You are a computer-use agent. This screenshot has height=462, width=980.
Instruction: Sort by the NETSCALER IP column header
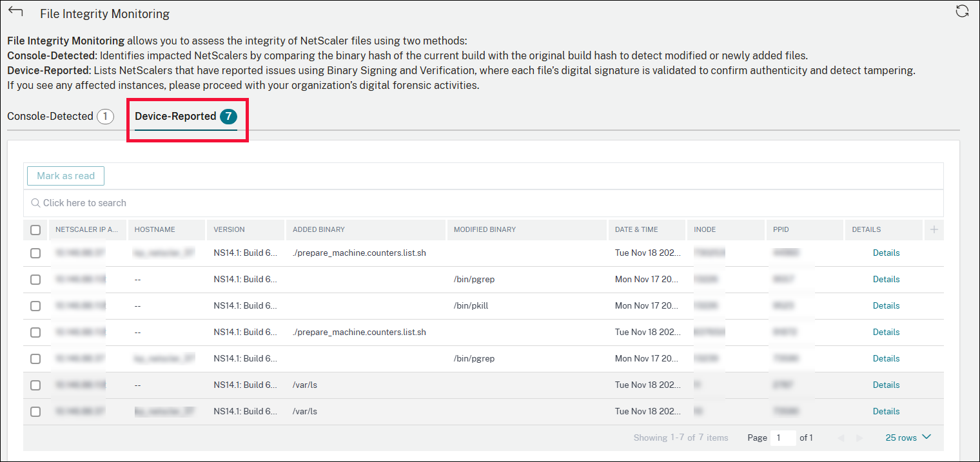(88, 229)
